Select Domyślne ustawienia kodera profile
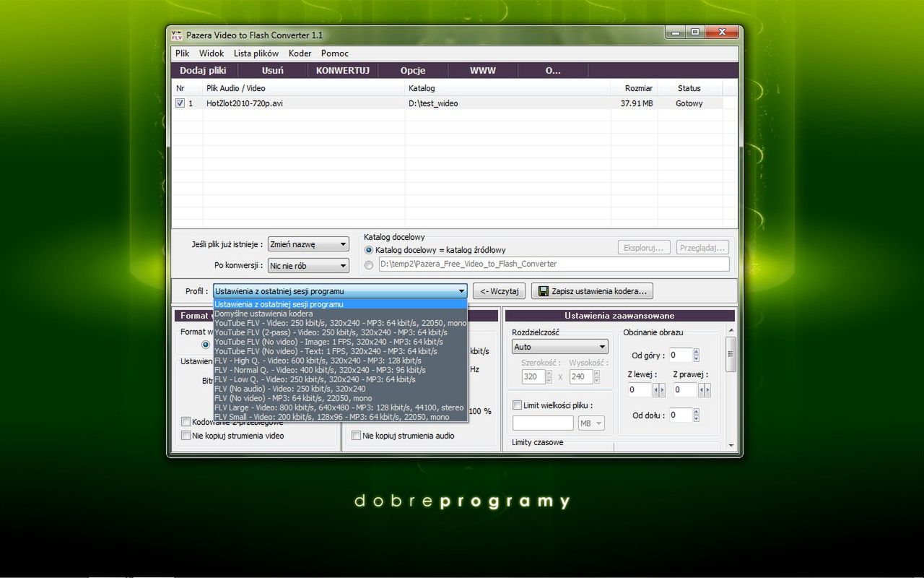Image resolution: width=924 pixels, height=578 pixels. (x=341, y=314)
